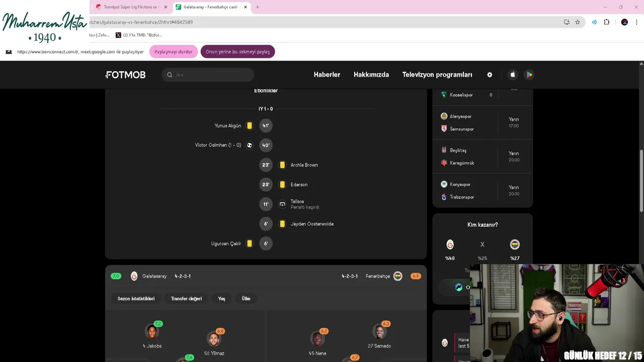Click the Galatasaray crest in lineup header

point(134,276)
